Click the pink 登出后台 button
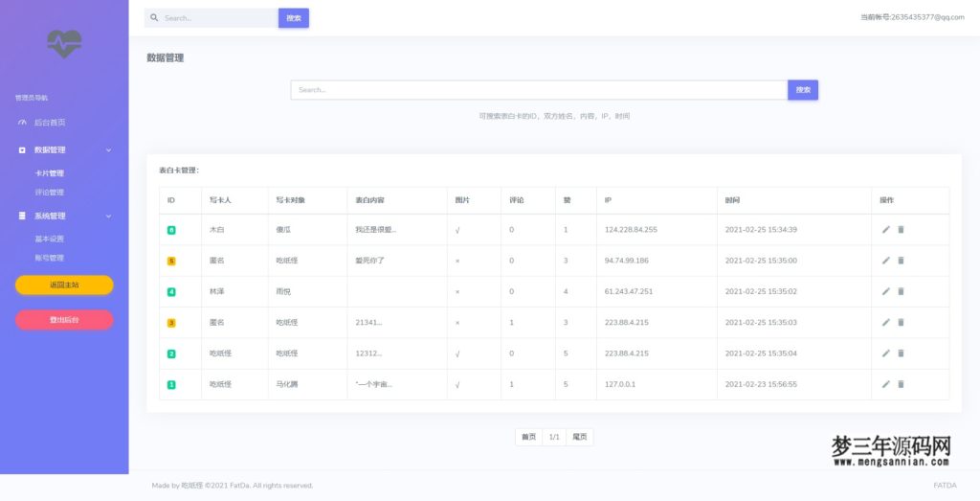 click(64, 320)
